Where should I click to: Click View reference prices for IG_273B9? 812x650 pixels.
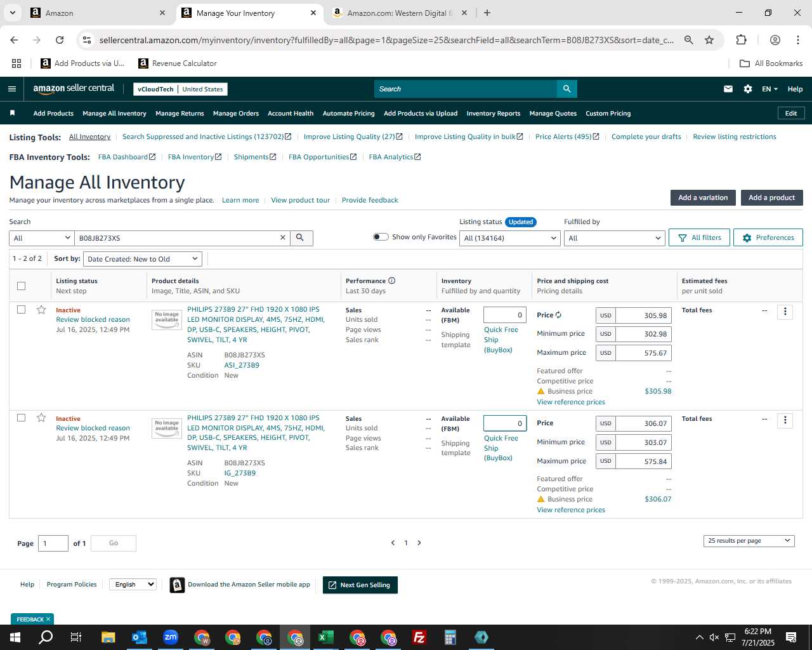tap(571, 510)
